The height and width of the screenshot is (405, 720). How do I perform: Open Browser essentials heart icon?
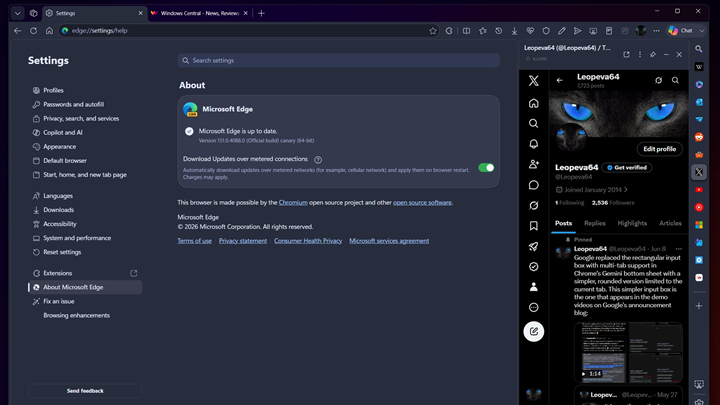point(530,31)
